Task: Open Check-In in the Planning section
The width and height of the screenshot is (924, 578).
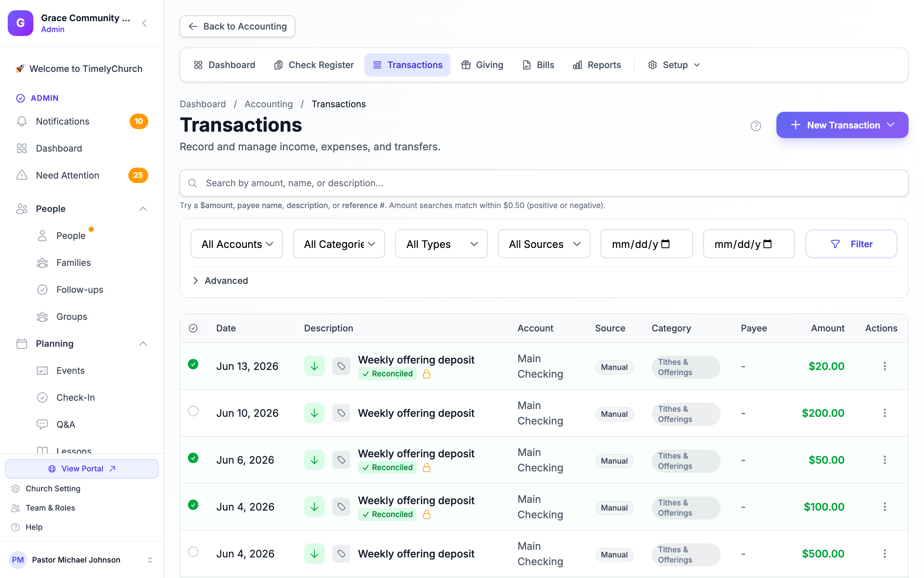Action: [76, 398]
